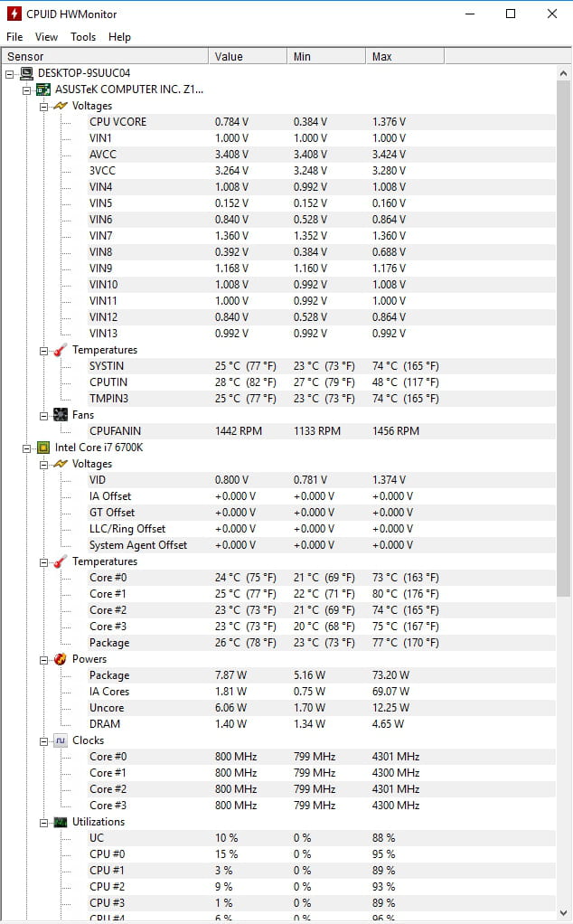Click the Clocks waveform icon
This screenshot has height=924, width=573.
click(x=60, y=740)
